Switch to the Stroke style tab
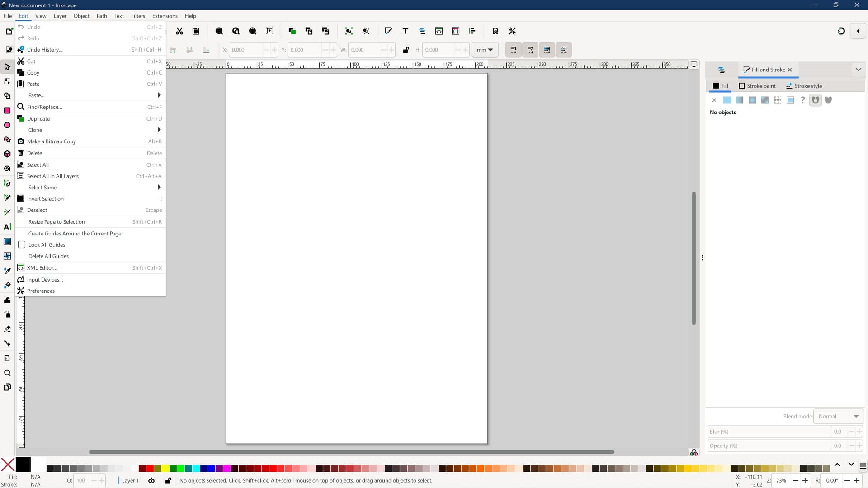This screenshot has height=488, width=868. (804, 86)
